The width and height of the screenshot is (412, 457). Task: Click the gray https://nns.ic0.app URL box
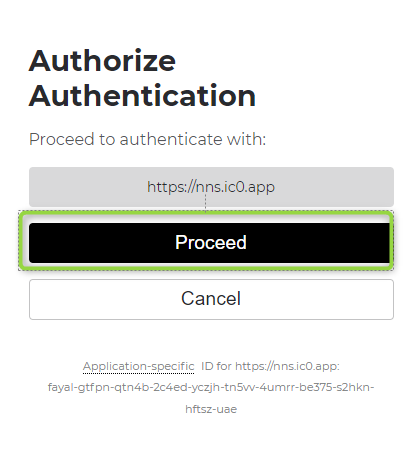211,187
